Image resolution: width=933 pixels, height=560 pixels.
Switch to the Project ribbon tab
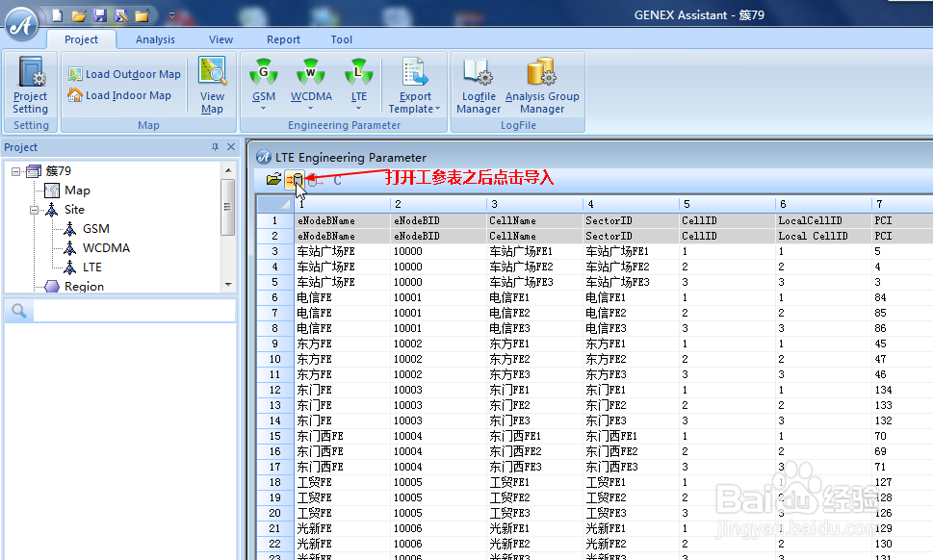(x=81, y=39)
